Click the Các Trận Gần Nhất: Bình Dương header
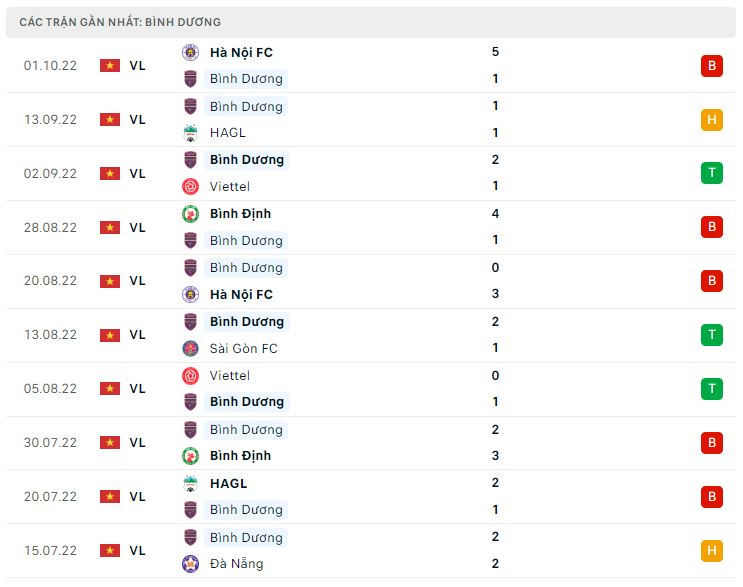This screenshot has height=587, width=743. tap(120, 22)
